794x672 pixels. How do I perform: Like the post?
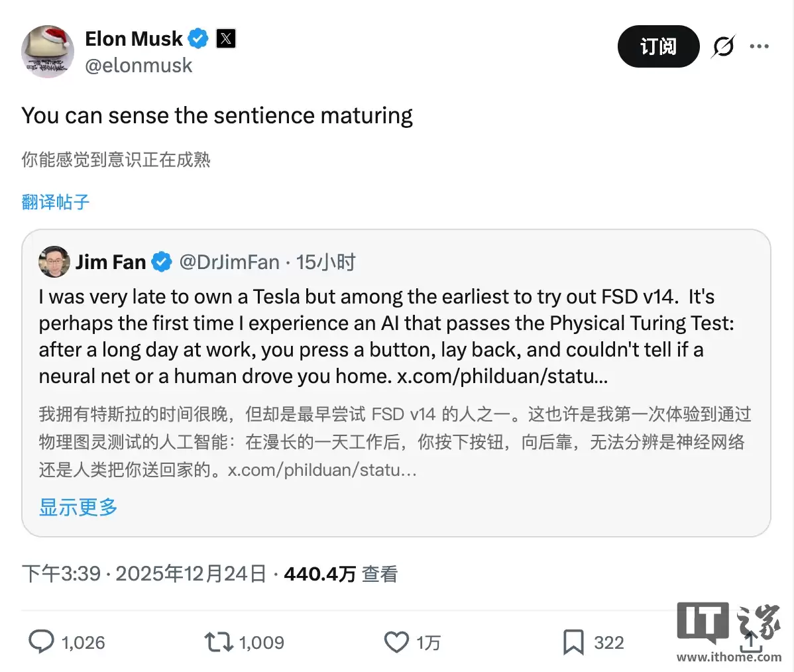tap(396, 642)
